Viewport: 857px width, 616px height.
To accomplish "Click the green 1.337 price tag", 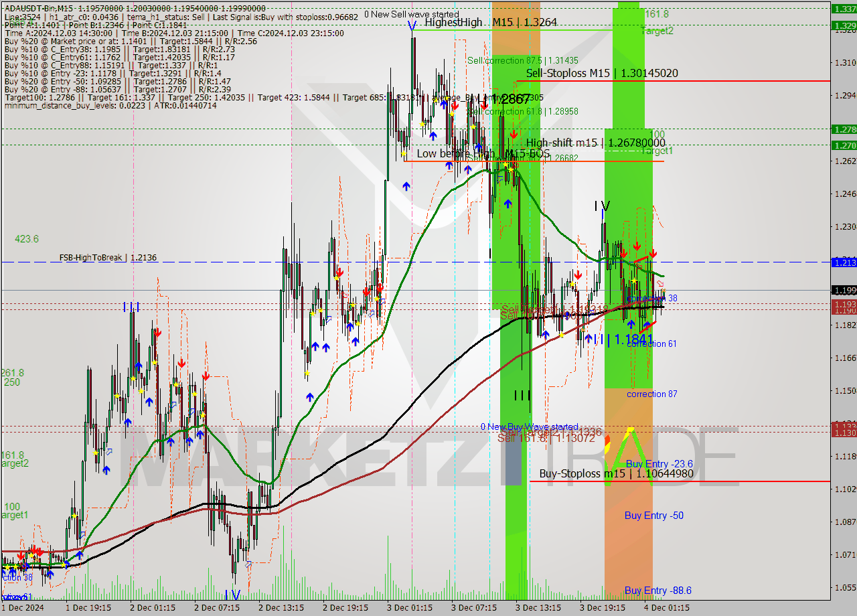I will [x=844, y=9].
